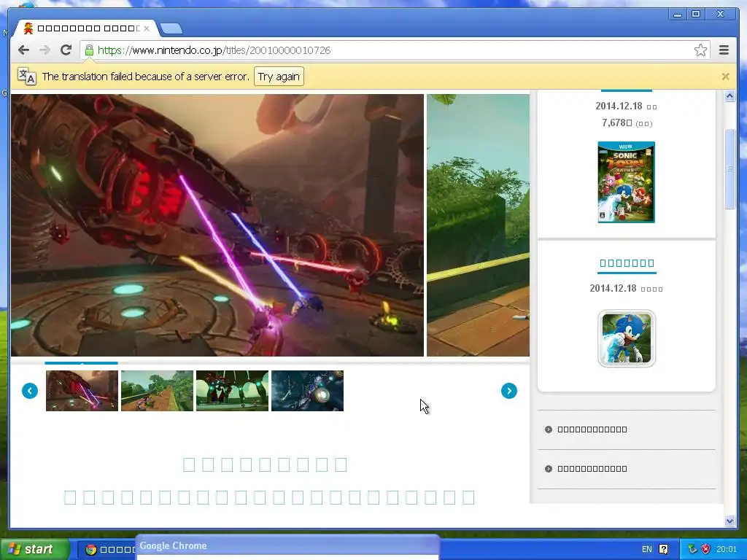
Task: Click the blue Sonic download icon image
Action: tap(627, 338)
